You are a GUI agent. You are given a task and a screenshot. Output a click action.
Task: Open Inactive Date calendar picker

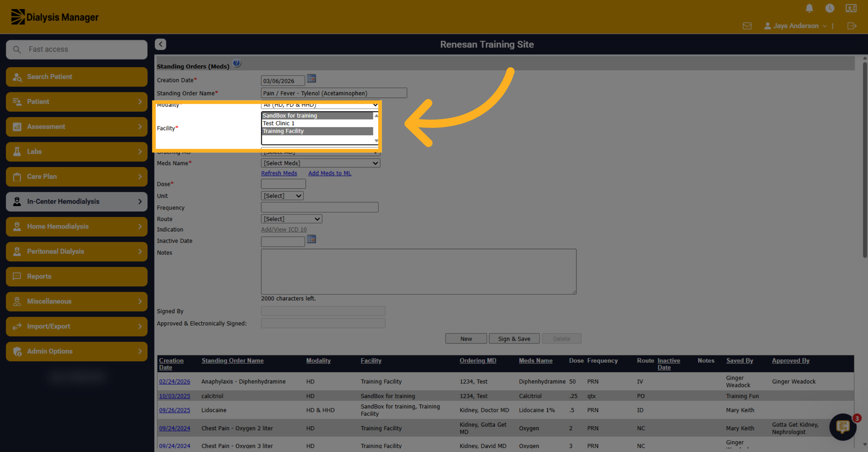point(311,239)
